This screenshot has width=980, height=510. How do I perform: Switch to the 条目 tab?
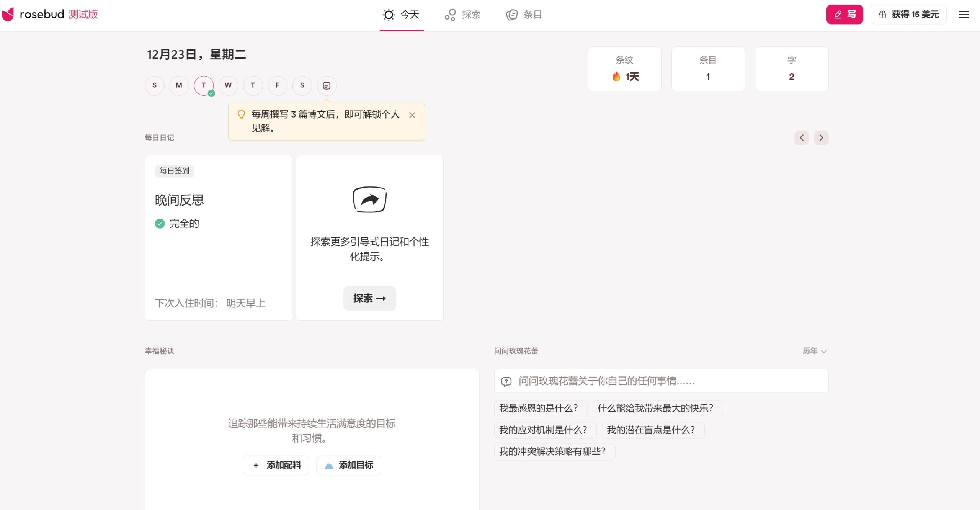(524, 14)
